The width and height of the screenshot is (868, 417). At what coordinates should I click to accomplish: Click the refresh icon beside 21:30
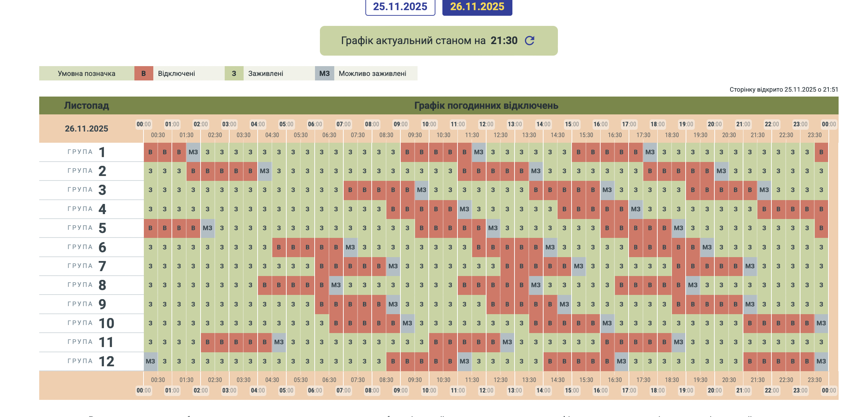coord(530,41)
